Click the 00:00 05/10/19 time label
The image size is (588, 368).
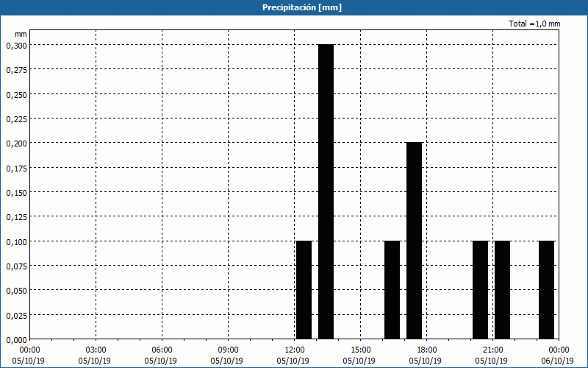click(29, 355)
